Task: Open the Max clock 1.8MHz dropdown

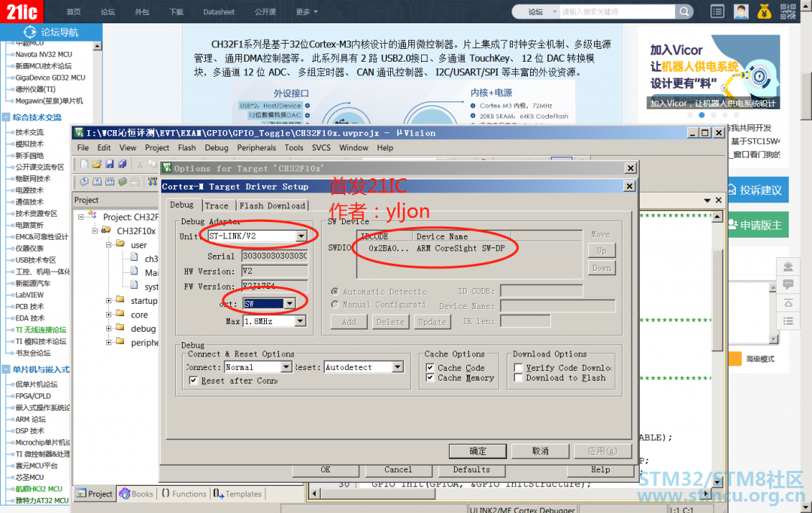Action: (x=300, y=321)
